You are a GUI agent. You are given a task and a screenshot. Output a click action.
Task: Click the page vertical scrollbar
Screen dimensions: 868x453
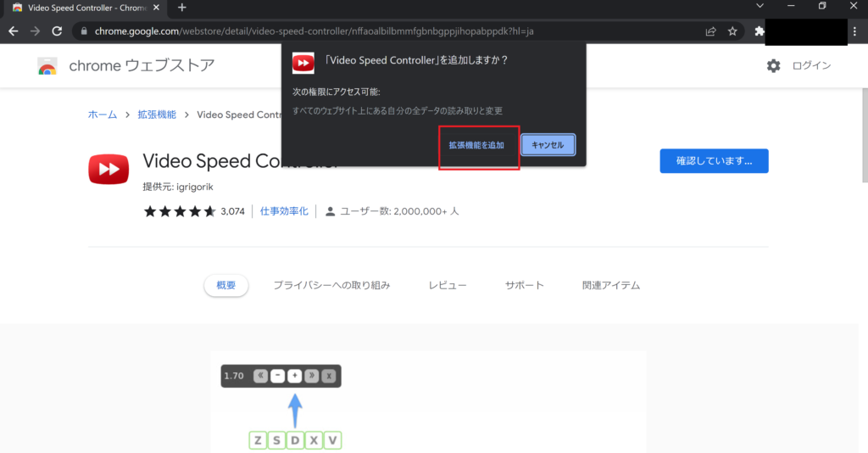click(864, 135)
